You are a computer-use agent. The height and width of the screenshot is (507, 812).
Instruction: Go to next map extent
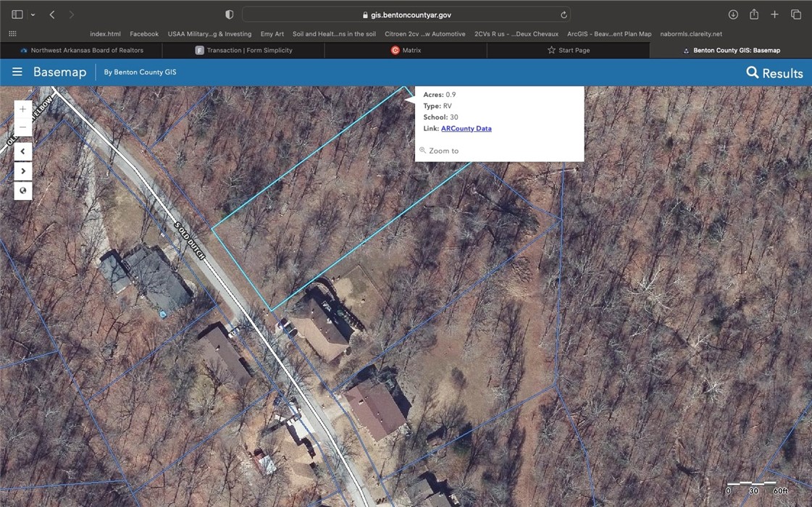[x=23, y=172]
